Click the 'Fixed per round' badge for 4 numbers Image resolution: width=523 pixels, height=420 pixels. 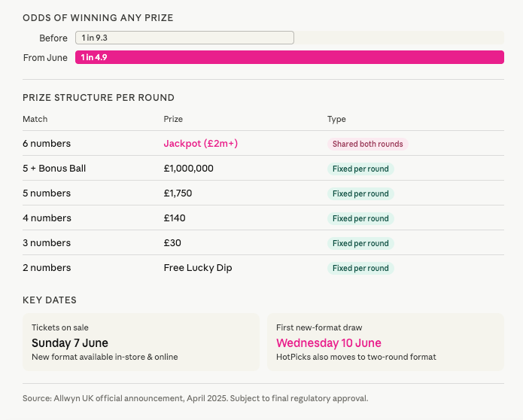coord(360,218)
